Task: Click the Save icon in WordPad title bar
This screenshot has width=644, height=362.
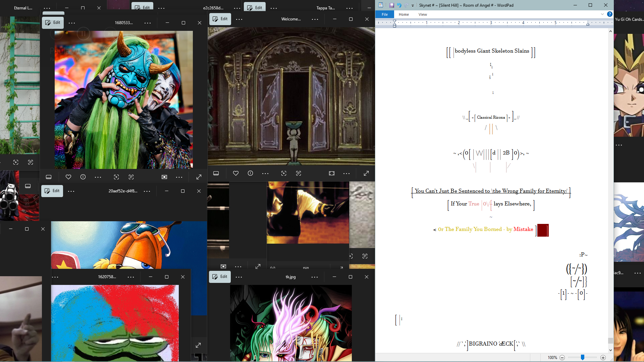Action: point(391,5)
